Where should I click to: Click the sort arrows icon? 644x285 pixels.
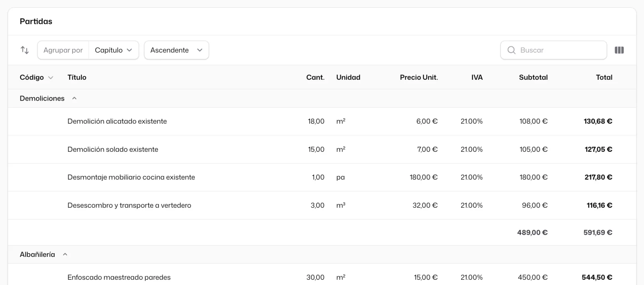25,50
